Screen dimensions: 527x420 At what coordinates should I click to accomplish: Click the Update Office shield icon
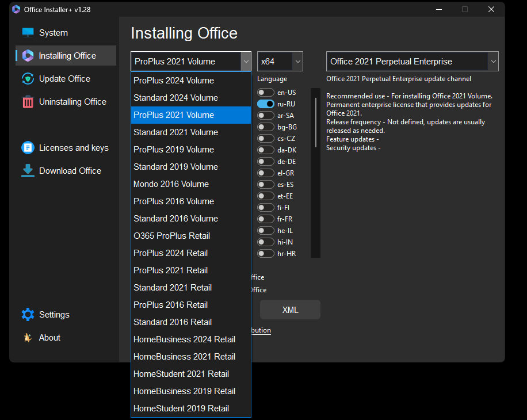pos(28,79)
